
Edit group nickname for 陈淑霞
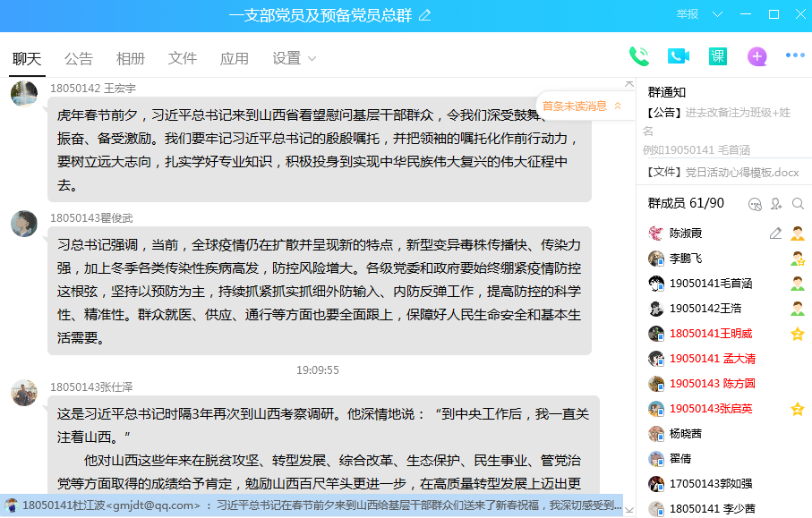coord(776,233)
